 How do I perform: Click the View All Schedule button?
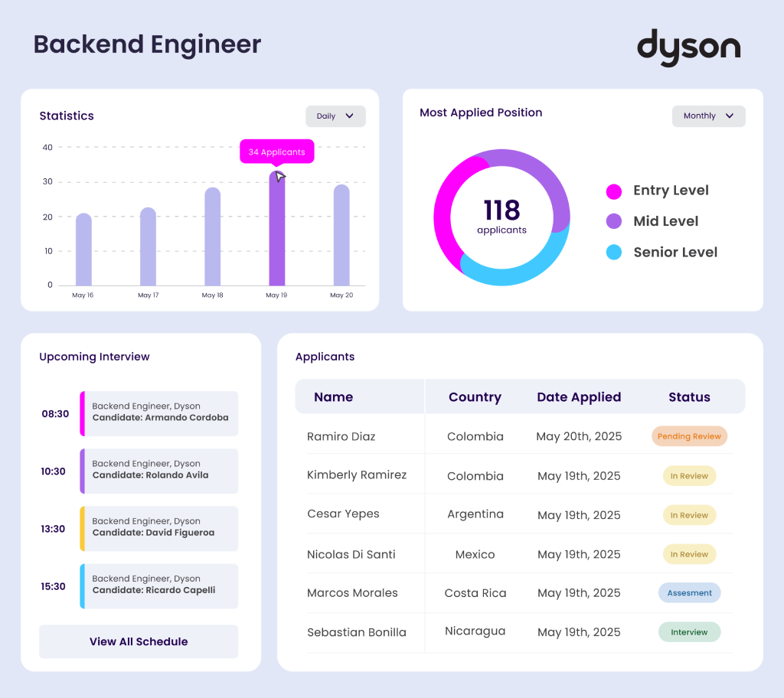[x=139, y=641]
